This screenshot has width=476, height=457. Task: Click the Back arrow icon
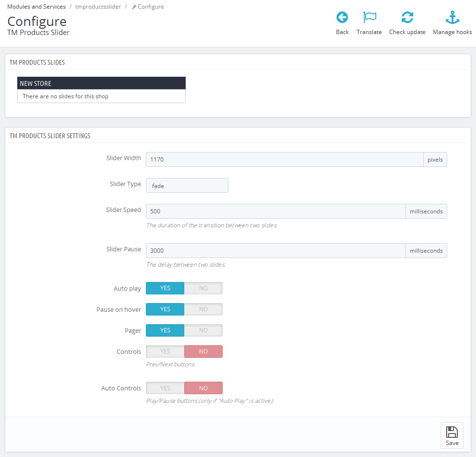tap(342, 17)
